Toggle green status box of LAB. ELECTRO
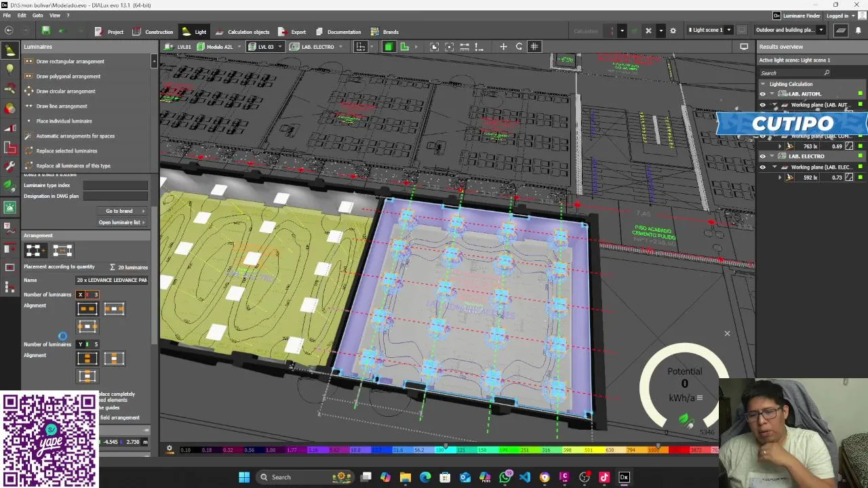This screenshot has width=868, height=488. (861, 157)
